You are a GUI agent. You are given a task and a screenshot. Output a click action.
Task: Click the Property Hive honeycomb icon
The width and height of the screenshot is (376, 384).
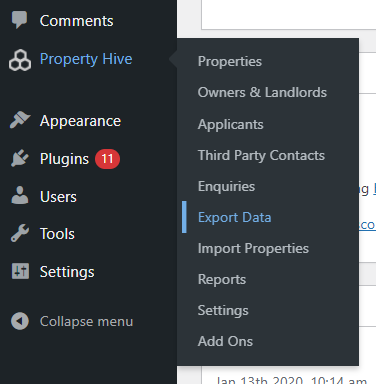coord(20,60)
